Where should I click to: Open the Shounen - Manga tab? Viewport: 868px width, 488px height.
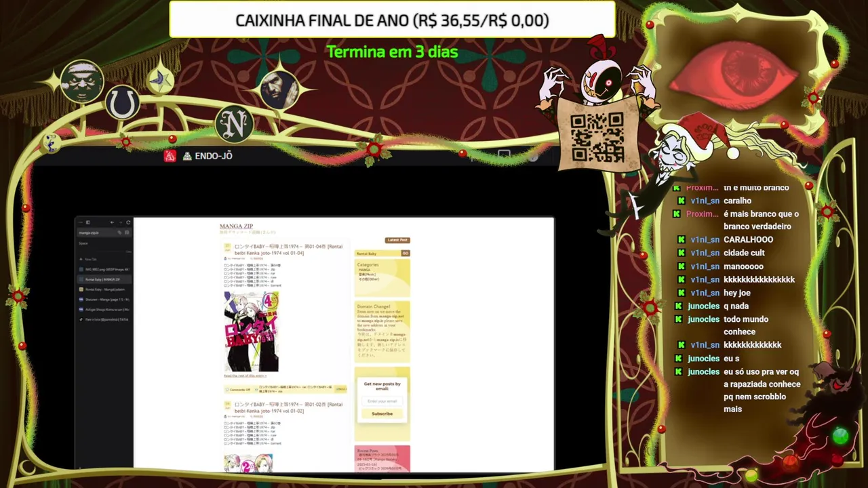[104, 299]
